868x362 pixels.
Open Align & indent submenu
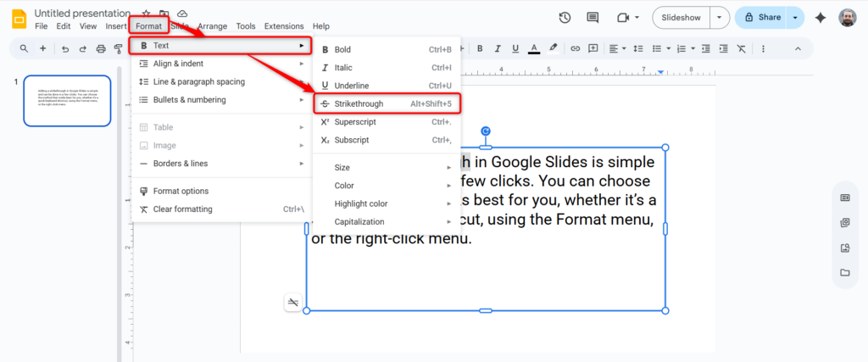[x=178, y=64]
